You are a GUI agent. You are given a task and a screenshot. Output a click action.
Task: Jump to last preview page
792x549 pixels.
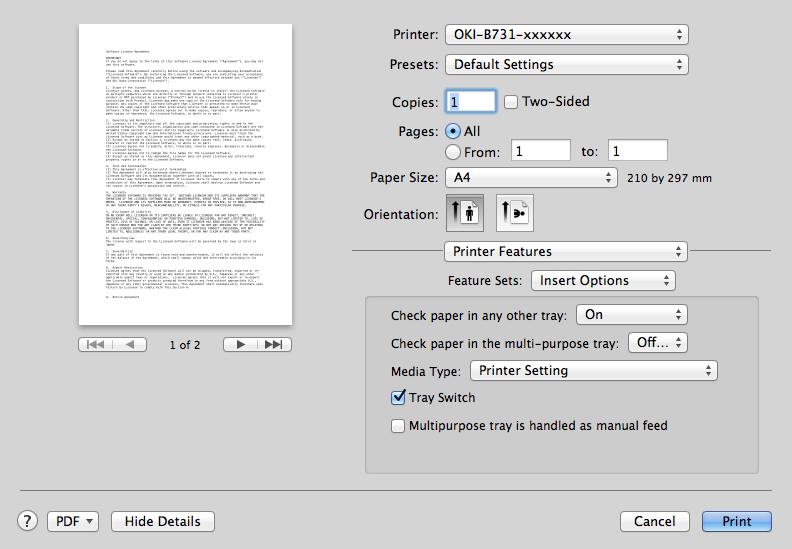(274, 344)
